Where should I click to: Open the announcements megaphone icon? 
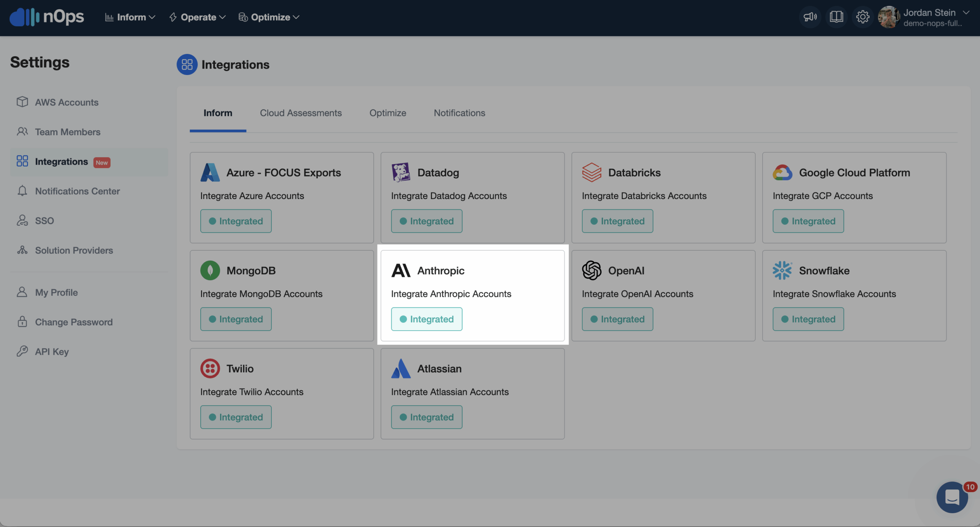point(810,17)
